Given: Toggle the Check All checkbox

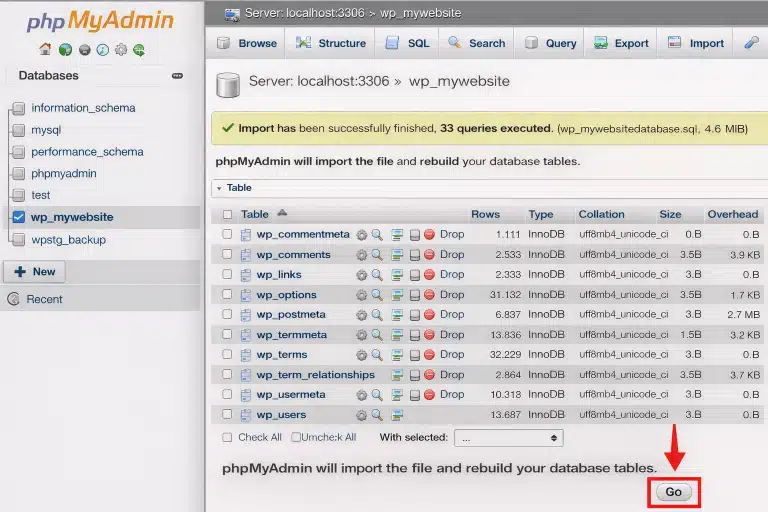Looking at the screenshot, I should [x=227, y=438].
